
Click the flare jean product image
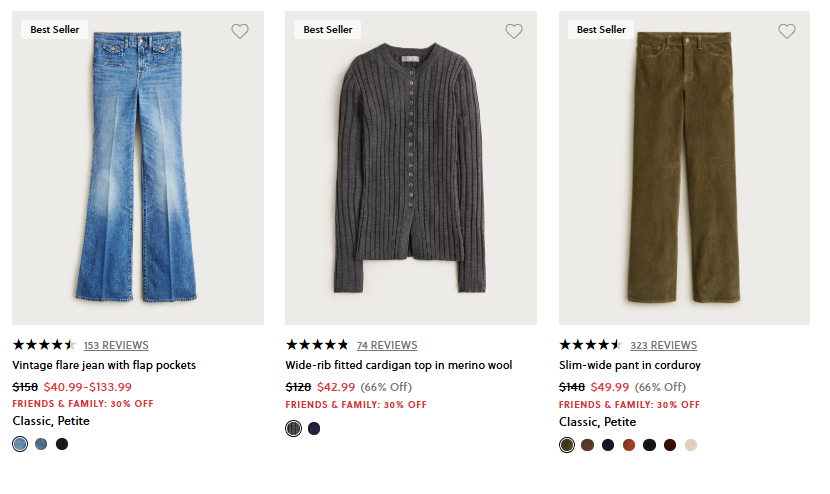(138, 168)
